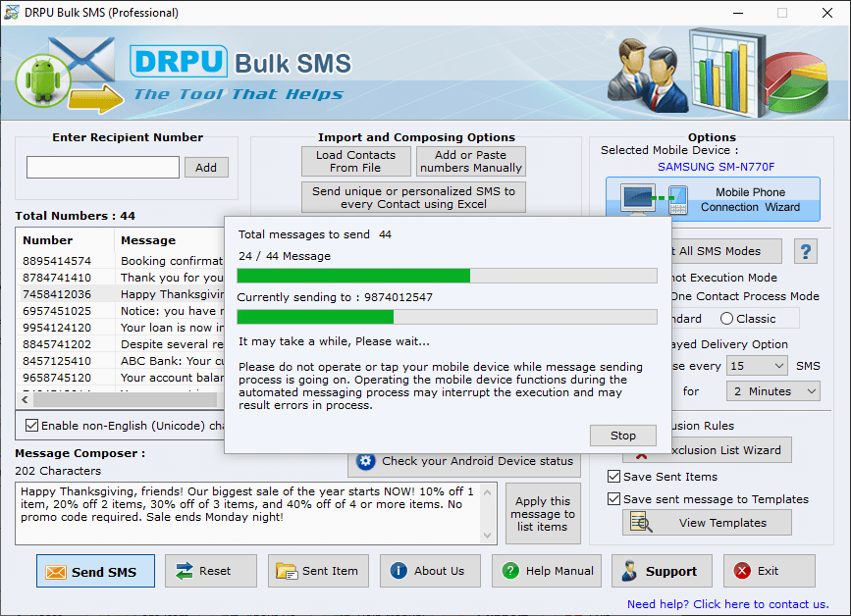Click 'Currently sending to : 9874012547' text
This screenshot has height=616, width=851.
point(335,297)
